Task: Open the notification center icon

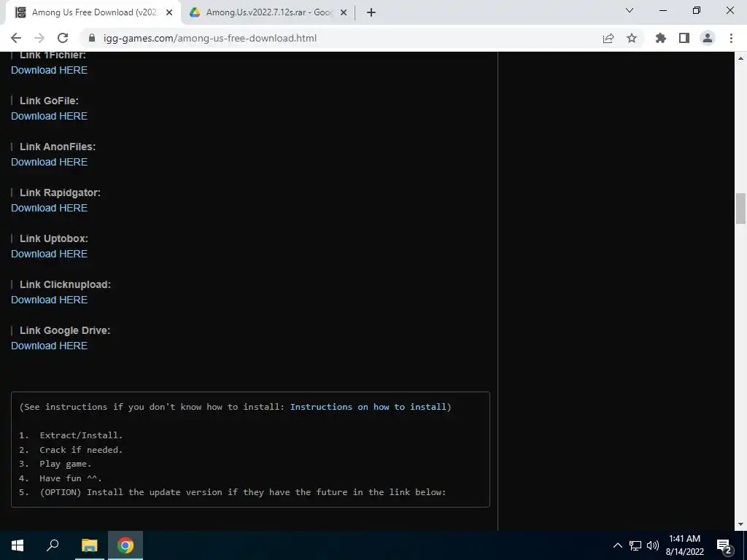Action: point(724,546)
